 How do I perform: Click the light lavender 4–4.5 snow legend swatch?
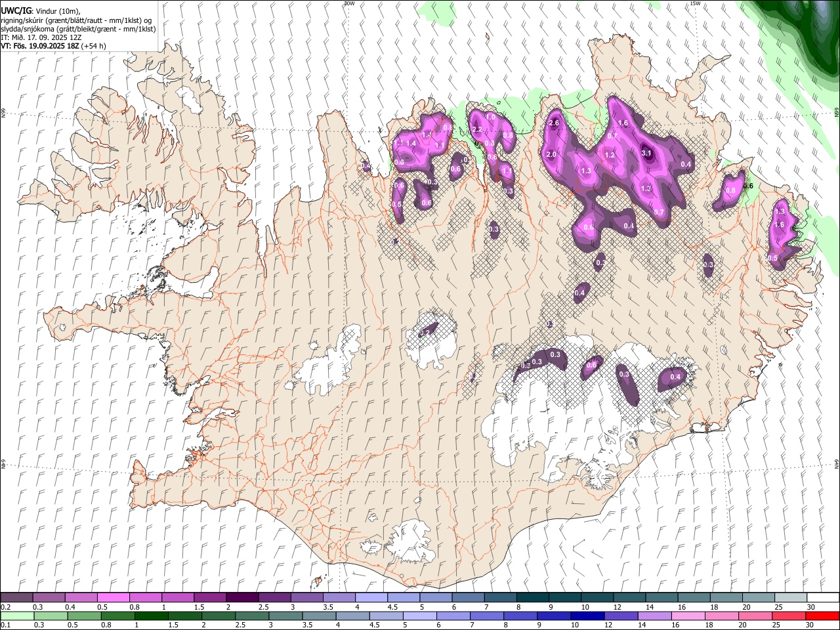click(x=371, y=598)
